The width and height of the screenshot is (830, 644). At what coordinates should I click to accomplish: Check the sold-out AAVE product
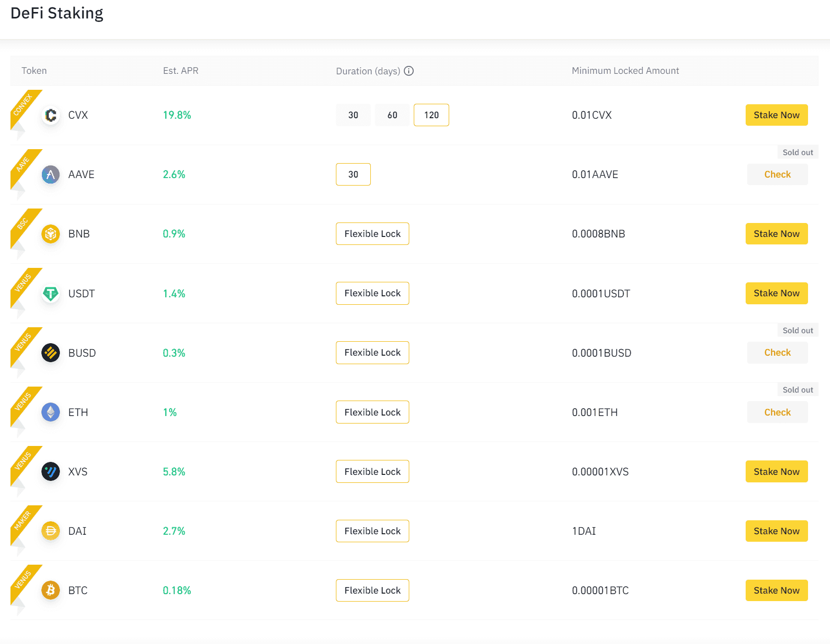pos(777,174)
